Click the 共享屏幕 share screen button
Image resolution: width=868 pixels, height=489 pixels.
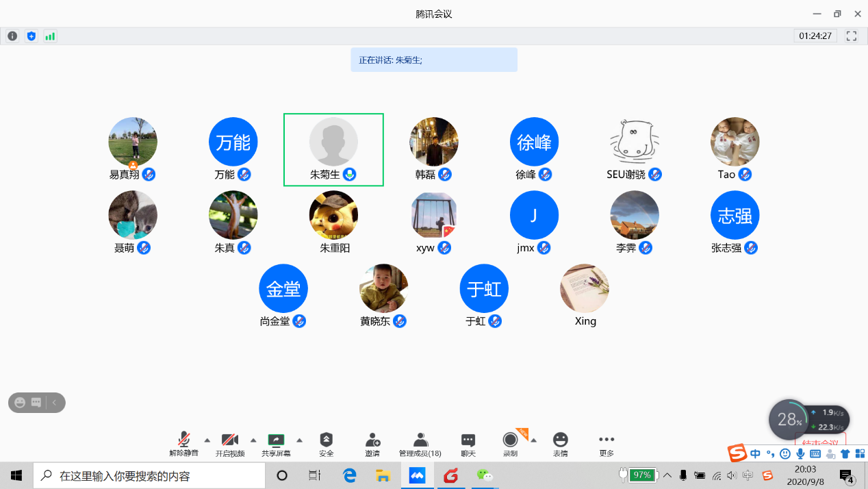coord(276,444)
